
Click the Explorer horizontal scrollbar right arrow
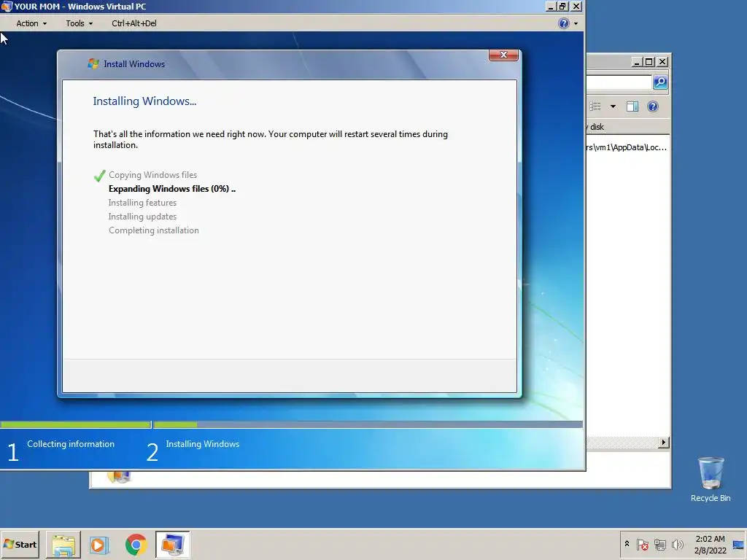tap(663, 443)
